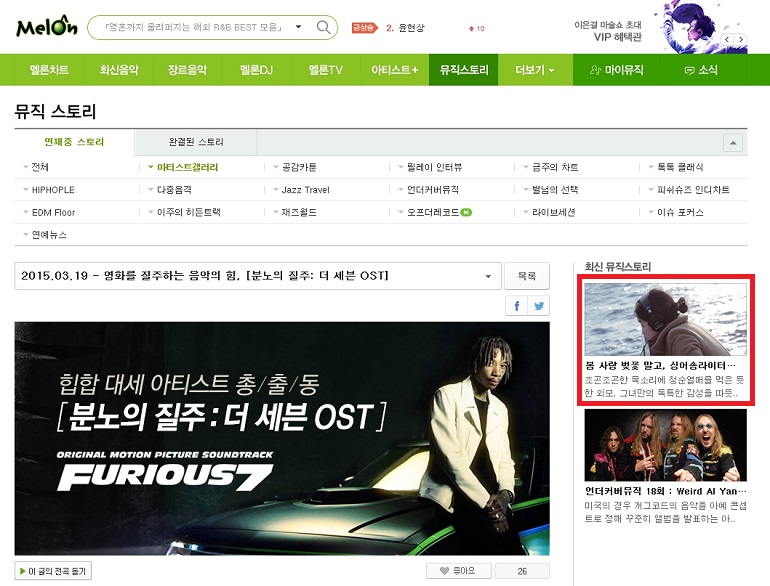Click the VIP 혜택관 banner text
The image size is (770, 586).
(617, 37)
